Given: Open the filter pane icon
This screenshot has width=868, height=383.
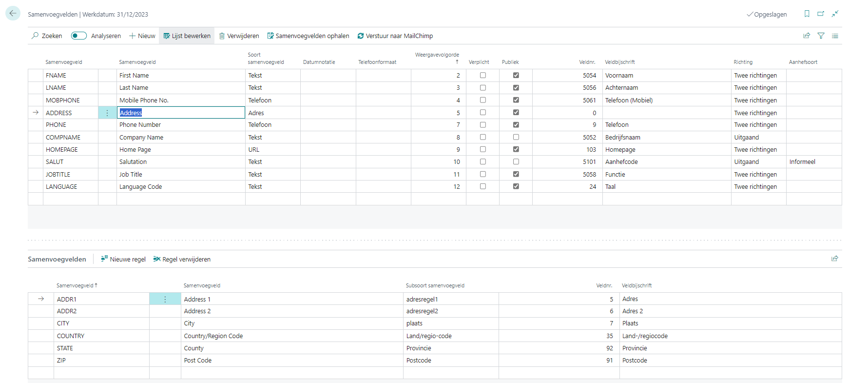Looking at the screenshot, I should (821, 36).
